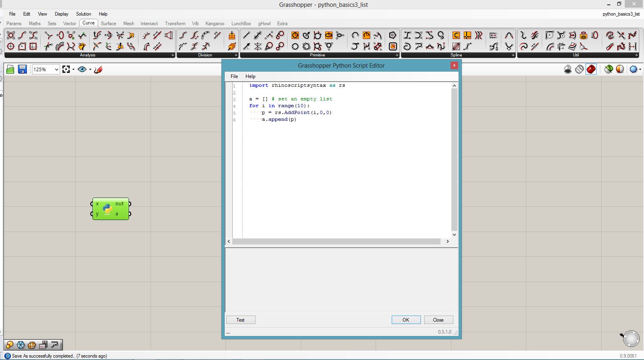Click the red sketch pen icon in canvas toolbar
The height and width of the screenshot is (360, 644).
coord(99,70)
